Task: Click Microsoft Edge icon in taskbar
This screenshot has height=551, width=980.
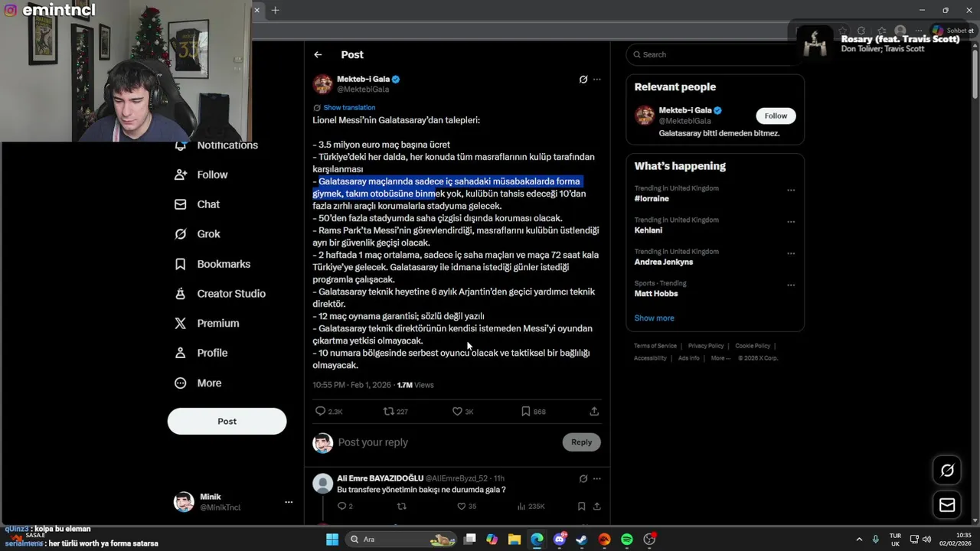Action: point(537,540)
